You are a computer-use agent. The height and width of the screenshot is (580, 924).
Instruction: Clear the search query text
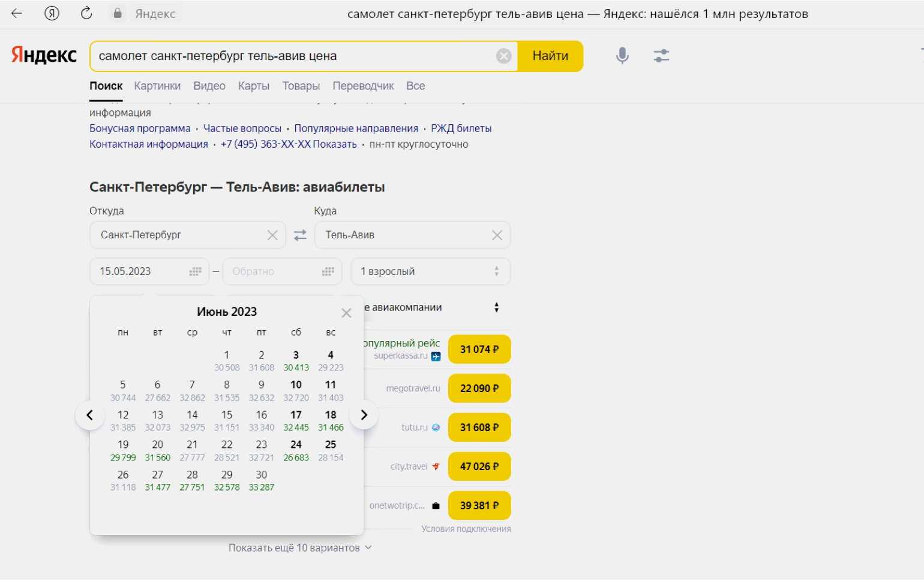point(503,56)
